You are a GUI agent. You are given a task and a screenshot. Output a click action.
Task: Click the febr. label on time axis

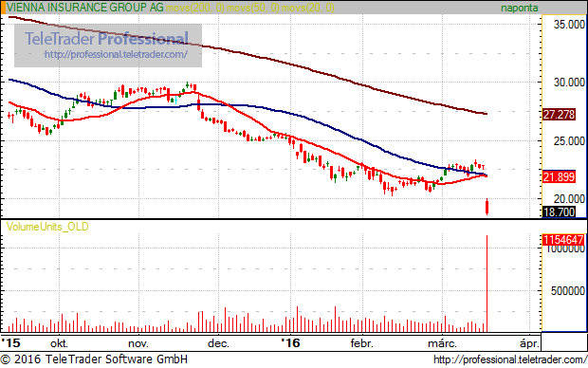(362, 343)
